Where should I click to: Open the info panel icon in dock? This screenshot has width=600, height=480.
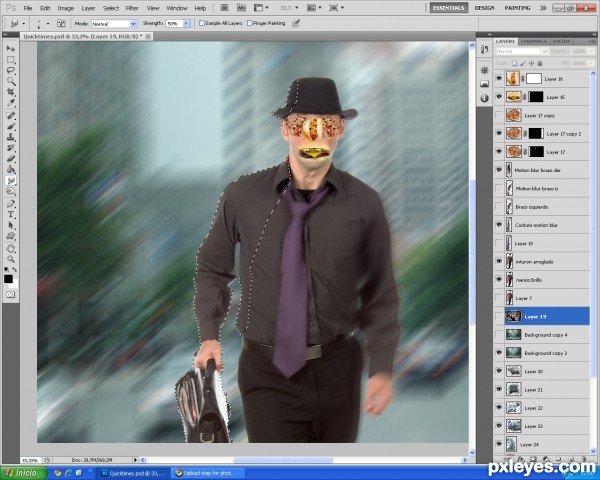(484, 98)
